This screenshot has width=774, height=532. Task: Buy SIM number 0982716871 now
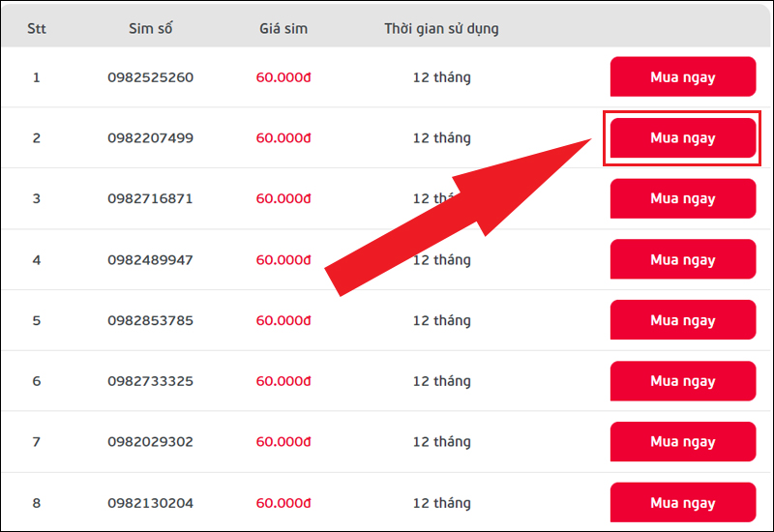(x=682, y=198)
